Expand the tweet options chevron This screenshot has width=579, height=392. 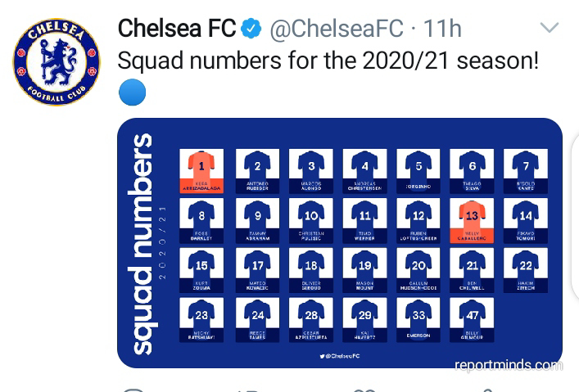(x=549, y=27)
